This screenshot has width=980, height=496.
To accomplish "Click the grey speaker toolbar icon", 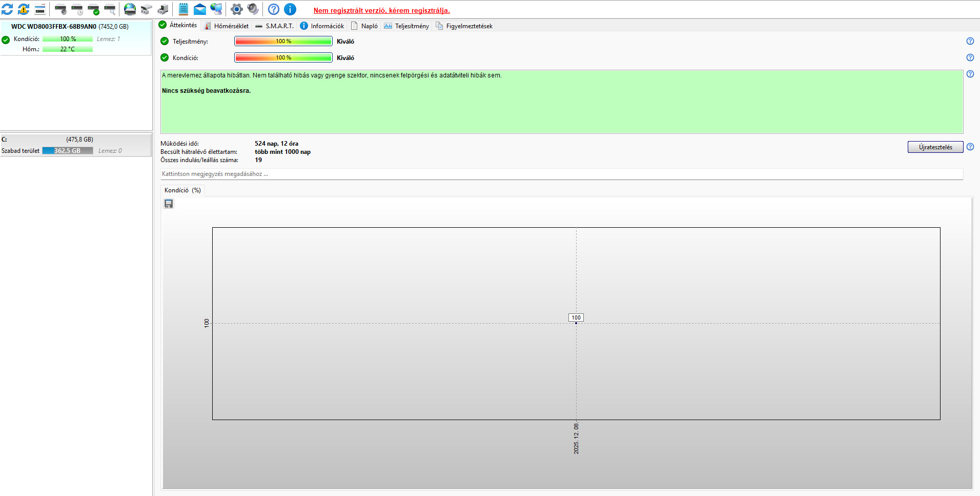I will (x=253, y=9).
